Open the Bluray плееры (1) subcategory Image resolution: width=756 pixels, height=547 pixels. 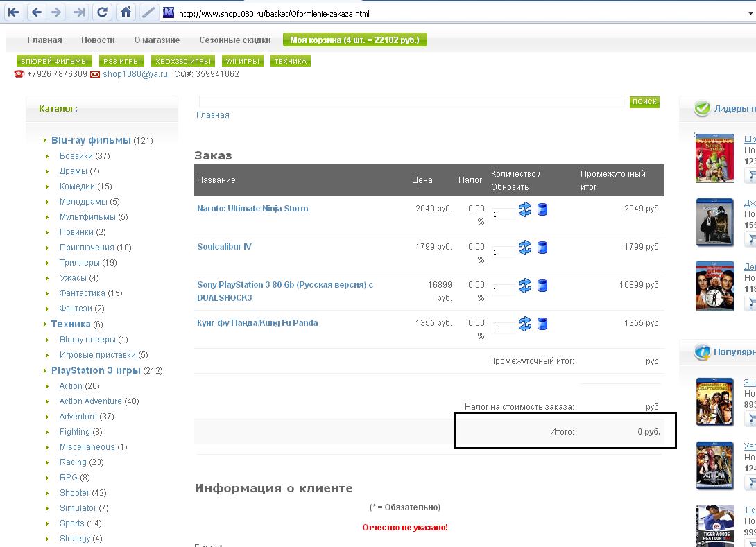click(x=94, y=339)
